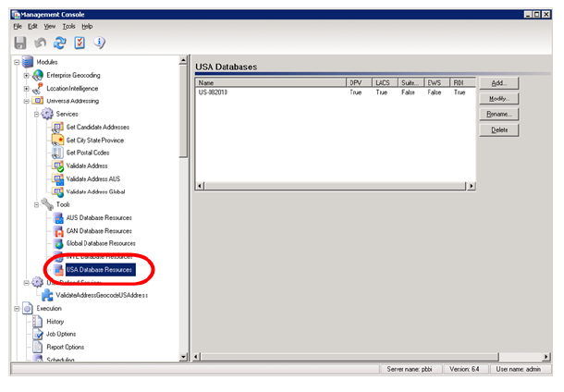Select the Location Intelligence icon
This screenshot has height=392, width=564.
point(38,89)
